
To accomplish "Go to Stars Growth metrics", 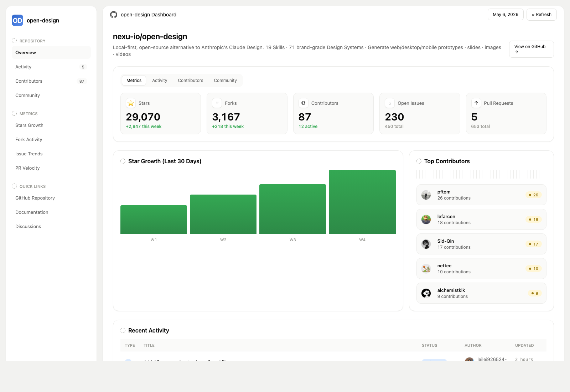I will coord(51,125).
